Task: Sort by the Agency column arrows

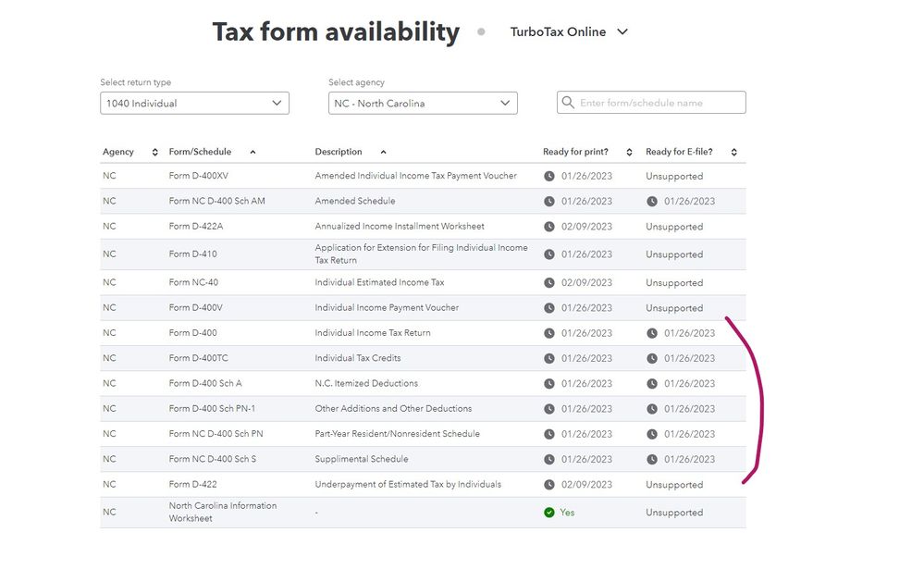Action: [x=154, y=152]
